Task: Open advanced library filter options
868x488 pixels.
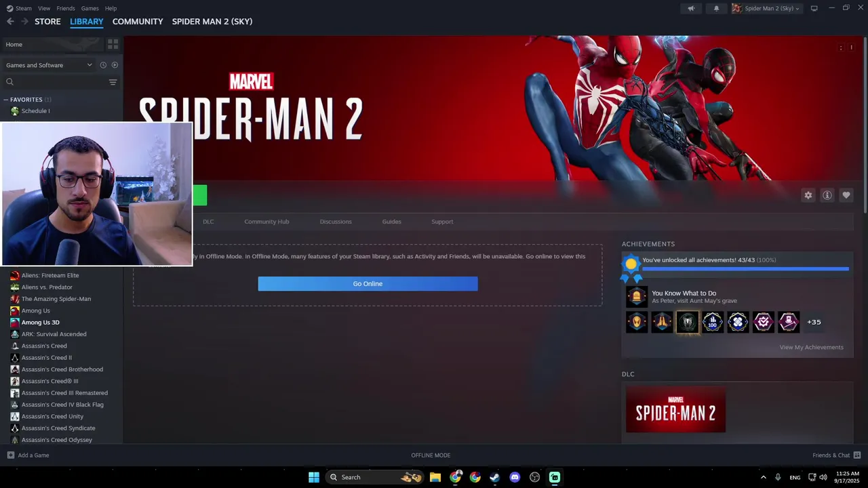Action: pos(113,82)
